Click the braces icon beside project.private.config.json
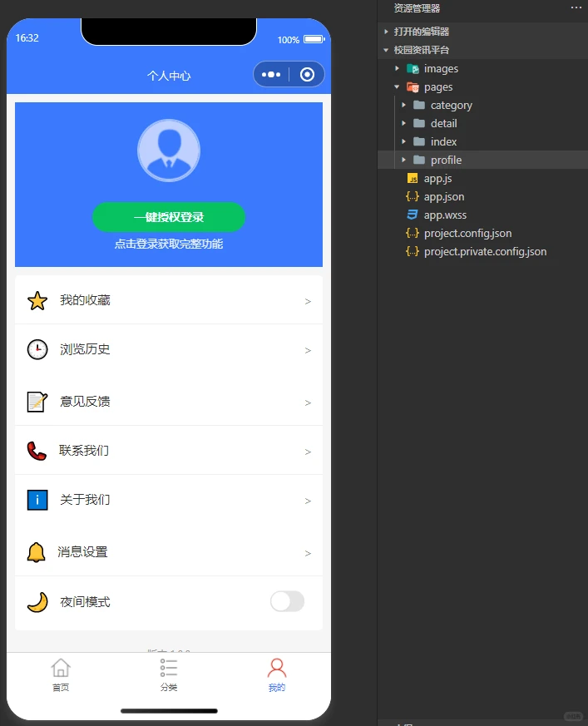 point(413,251)
